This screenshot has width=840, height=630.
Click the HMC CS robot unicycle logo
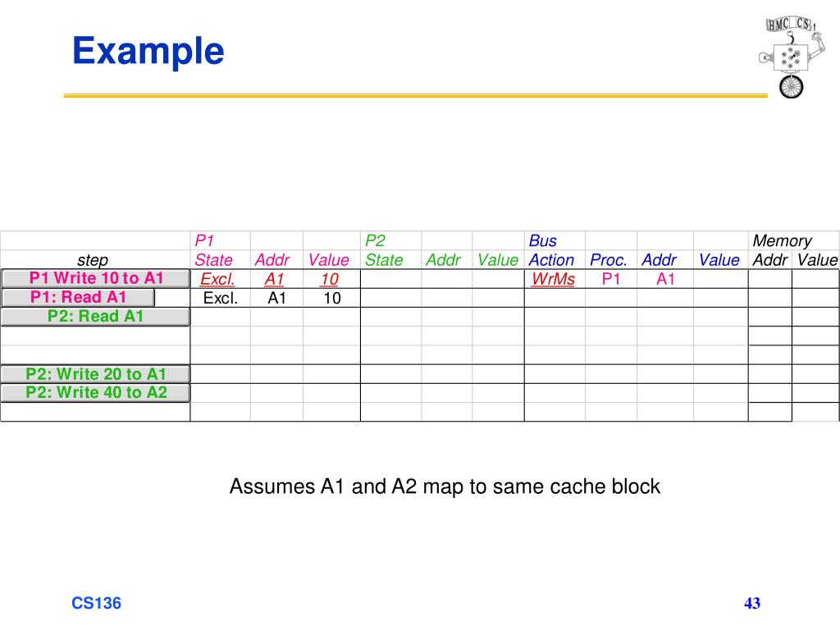pos(792,57)
